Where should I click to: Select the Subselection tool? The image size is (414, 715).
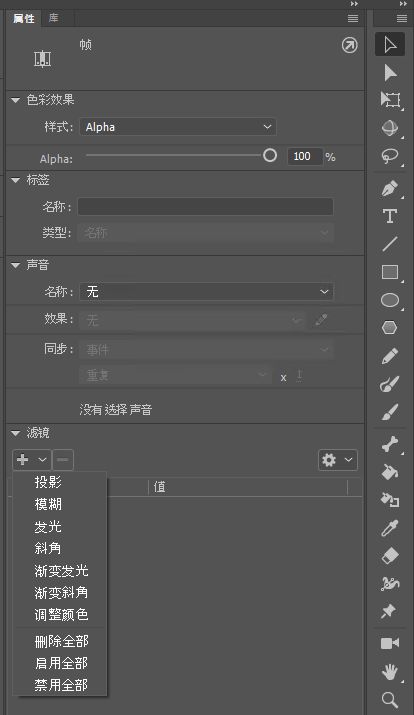[x=390, y=73]
